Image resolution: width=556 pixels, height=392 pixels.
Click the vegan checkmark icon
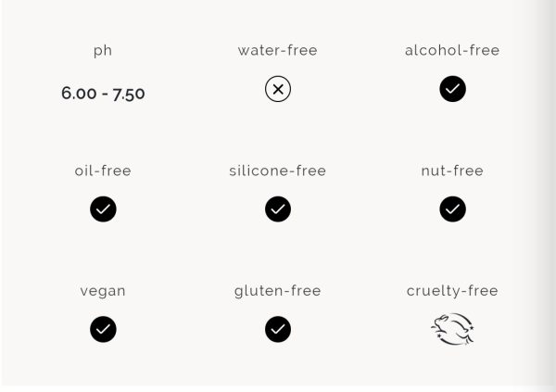pyautogui.click(x=103, y=329)
